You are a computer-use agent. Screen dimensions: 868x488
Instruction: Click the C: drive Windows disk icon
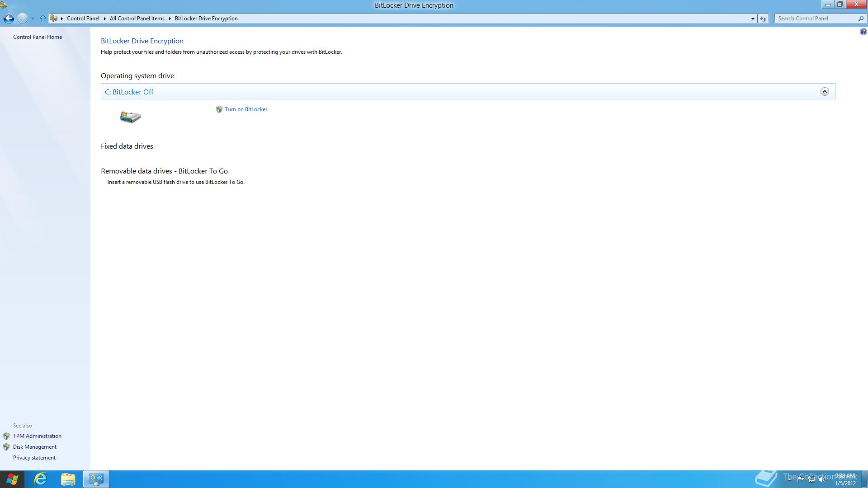coord(130,117)
